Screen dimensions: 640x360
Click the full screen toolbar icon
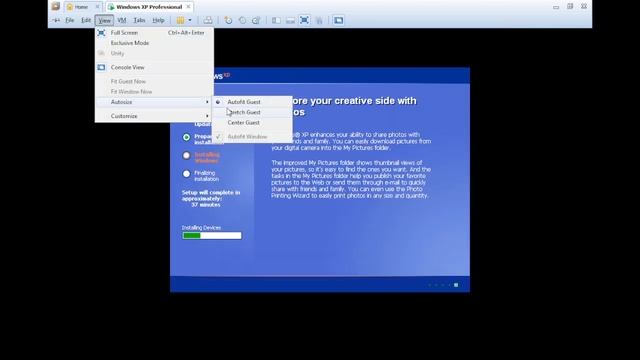[304, 20]
